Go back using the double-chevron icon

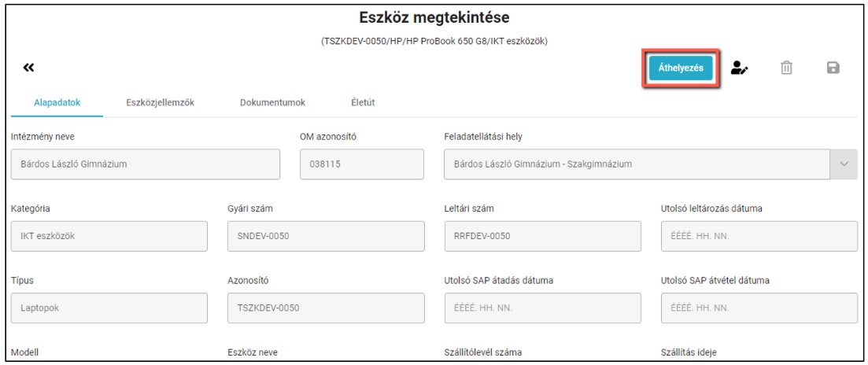click(29, 68)
